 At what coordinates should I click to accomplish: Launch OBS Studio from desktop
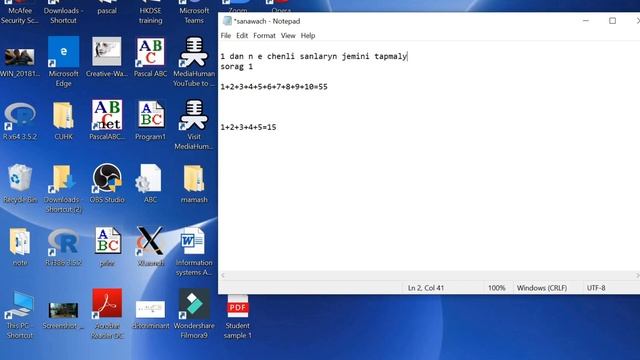click(107, 178)
